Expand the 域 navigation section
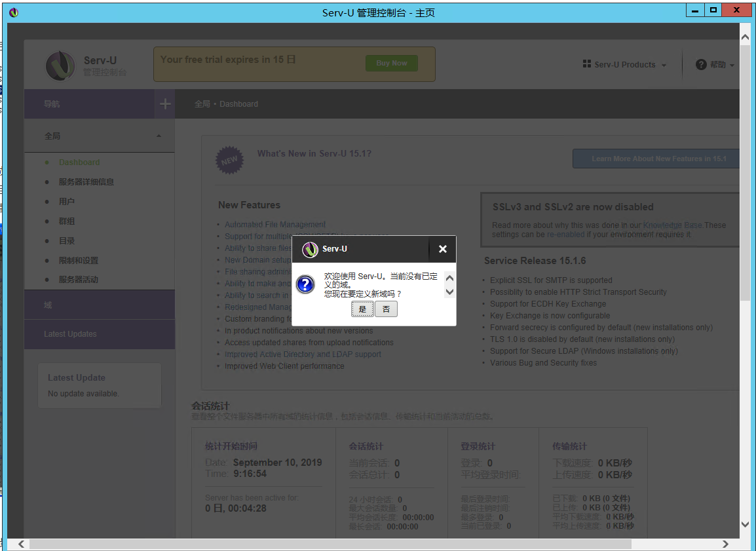 point(100,305)
